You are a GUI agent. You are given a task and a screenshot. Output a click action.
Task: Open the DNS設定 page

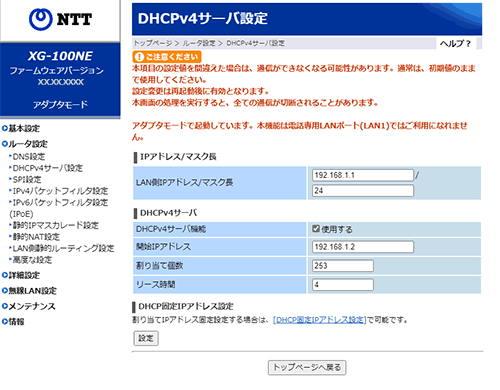(x=28, y=157)
